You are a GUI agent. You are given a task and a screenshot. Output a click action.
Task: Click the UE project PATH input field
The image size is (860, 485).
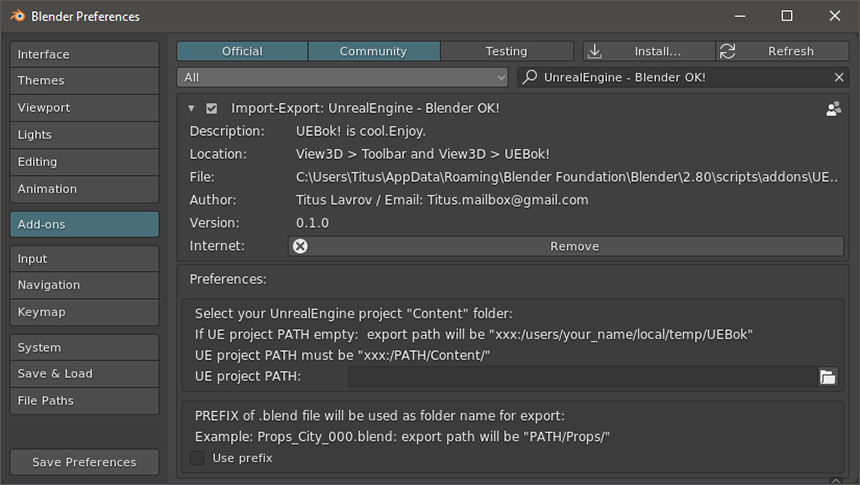(581, 377)
